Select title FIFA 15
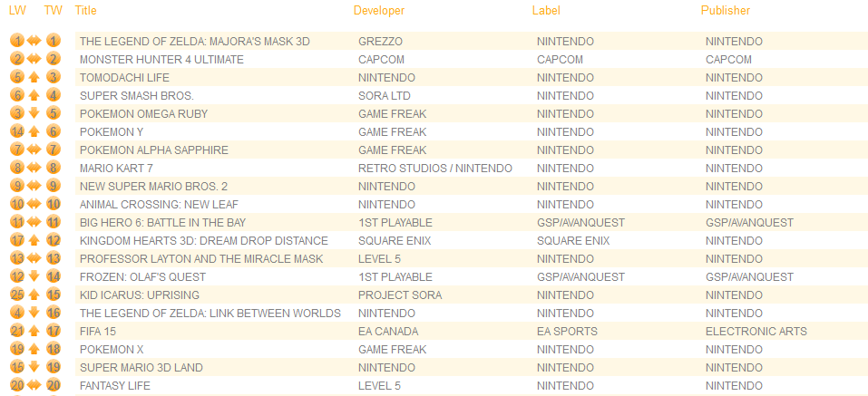This screenshot has width=868, height=396. 97,332
